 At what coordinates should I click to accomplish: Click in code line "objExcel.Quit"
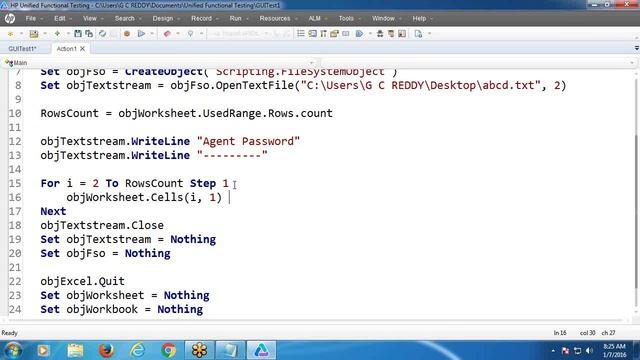(82, 281)
